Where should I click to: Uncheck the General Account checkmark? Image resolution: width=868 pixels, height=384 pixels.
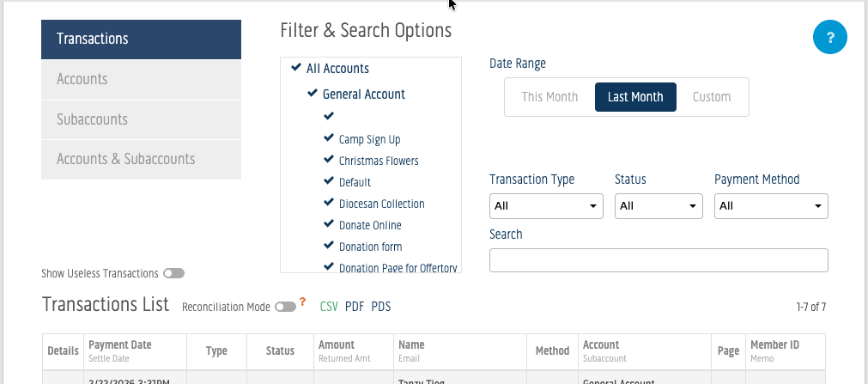point(313,94)
